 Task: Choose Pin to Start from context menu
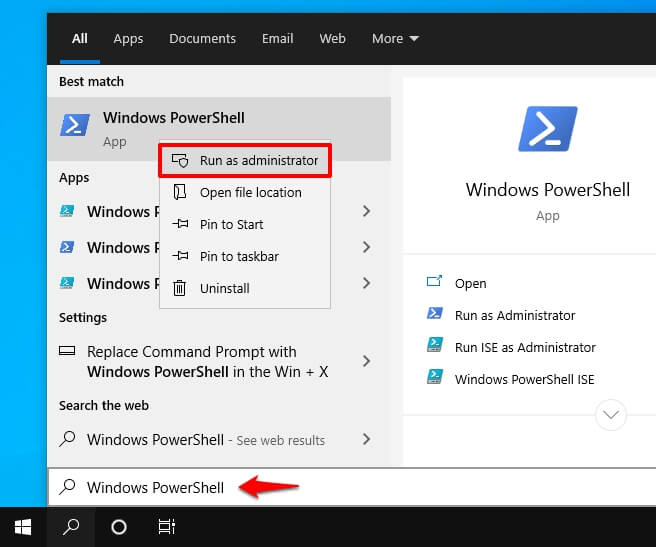click(x=245, y=224)
